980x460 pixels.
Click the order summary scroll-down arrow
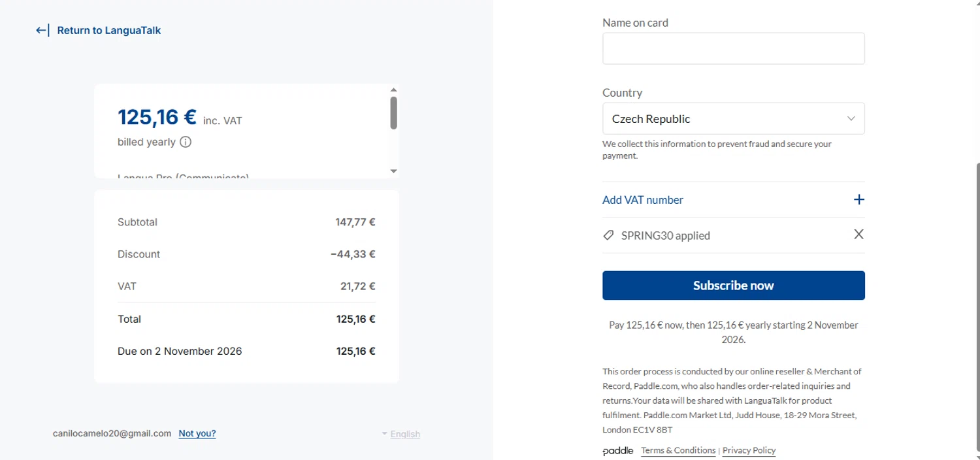pos(393,171)
